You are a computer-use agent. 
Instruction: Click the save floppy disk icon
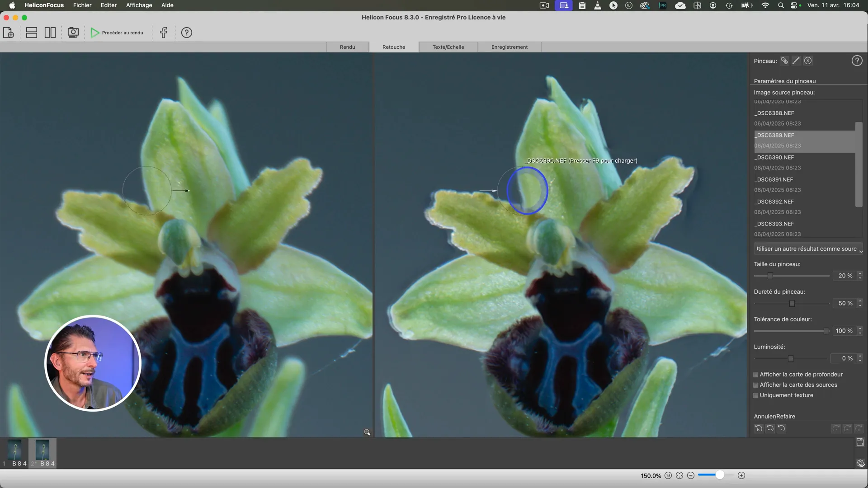click(860, 442)
